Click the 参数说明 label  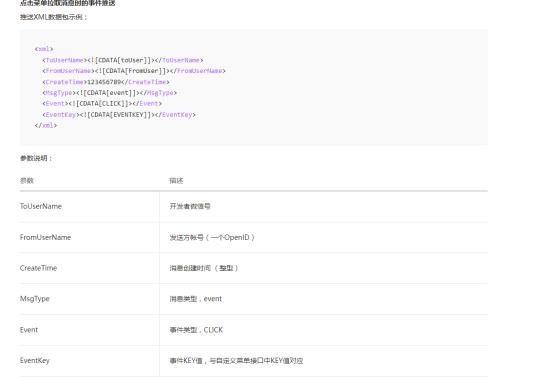[x=36, y=158]
